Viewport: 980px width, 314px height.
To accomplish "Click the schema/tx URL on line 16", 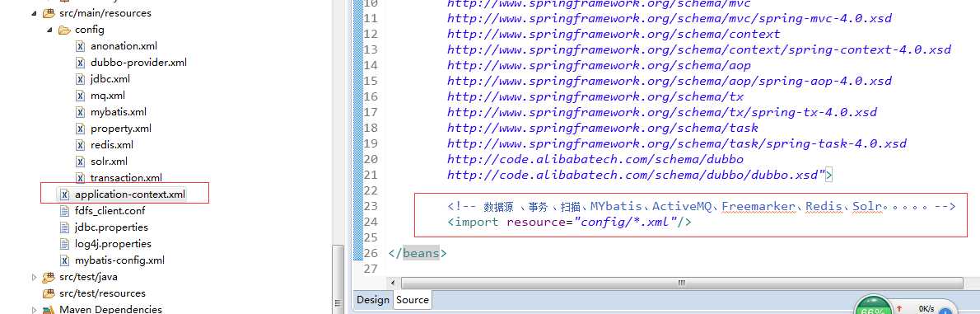I will pos(595,96).
